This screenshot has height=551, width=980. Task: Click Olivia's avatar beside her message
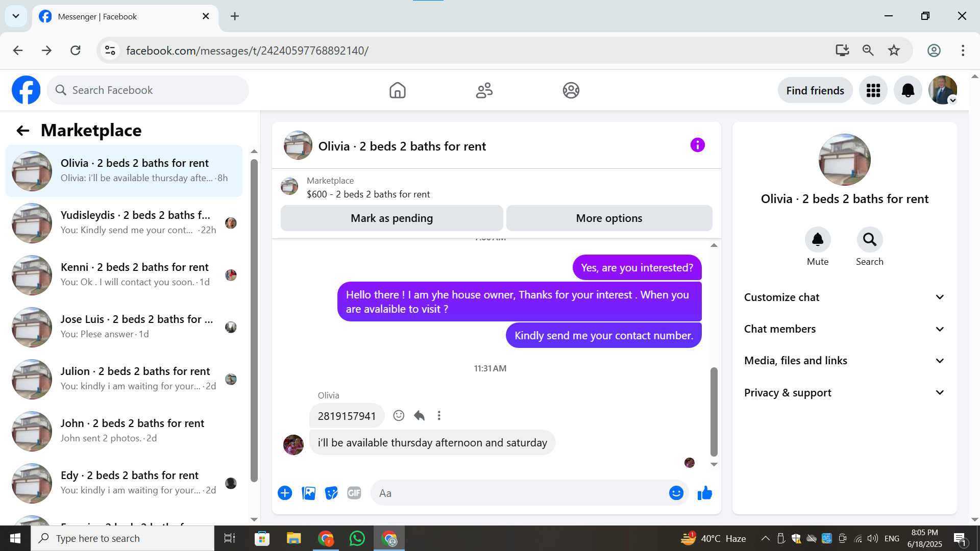pyautogui.click(x=293, y=445)
